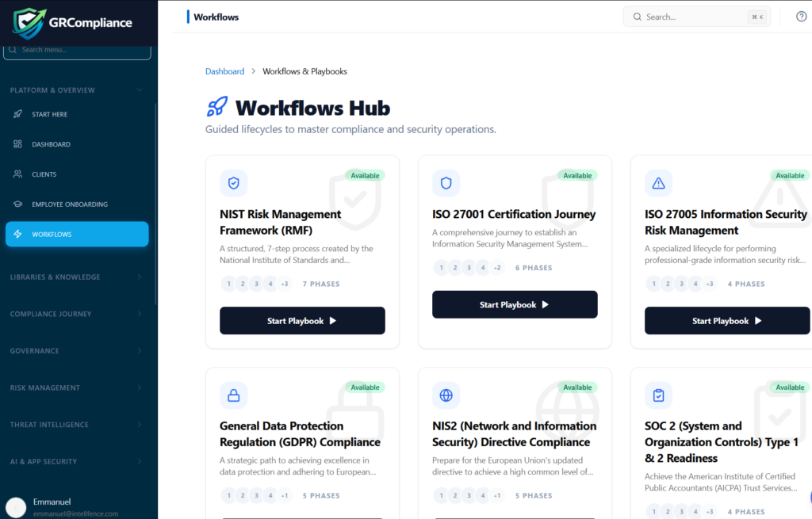Click the SOC 2 clipboard card icon
812x519 pixels.
tap(658, 395)
